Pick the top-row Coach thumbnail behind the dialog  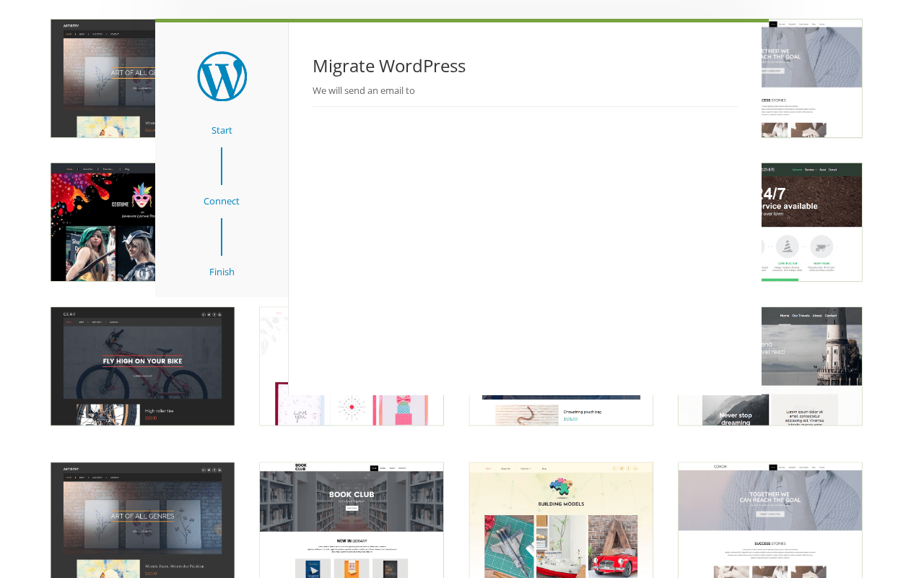812,78
